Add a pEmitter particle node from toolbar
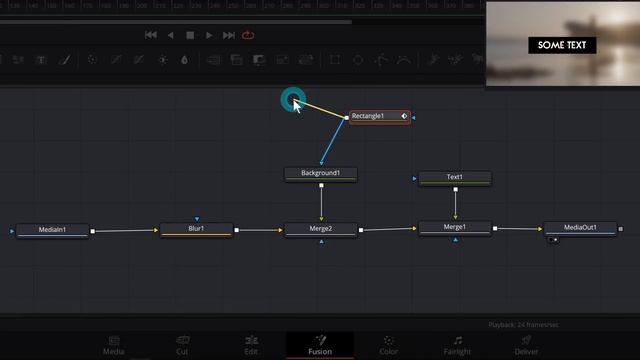 pyautogui.click(x=433, y=60)
